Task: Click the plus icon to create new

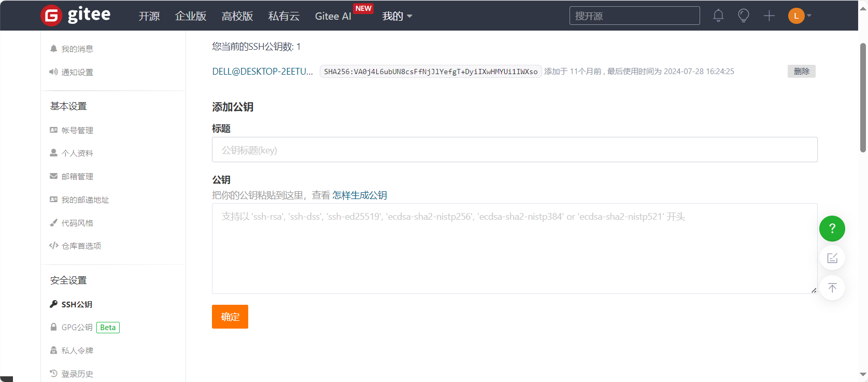Action: pos(769,16)
